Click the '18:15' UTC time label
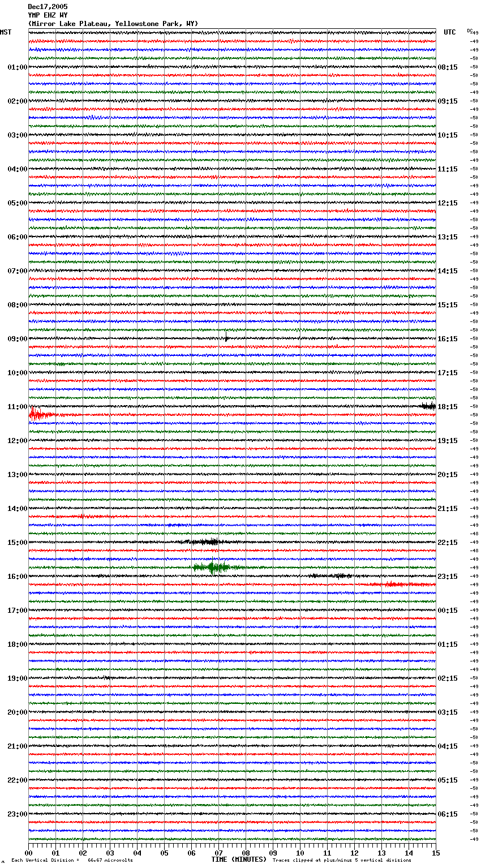This screenshot has width=481, height=868. pyautogui.click(x=448, y=407)
